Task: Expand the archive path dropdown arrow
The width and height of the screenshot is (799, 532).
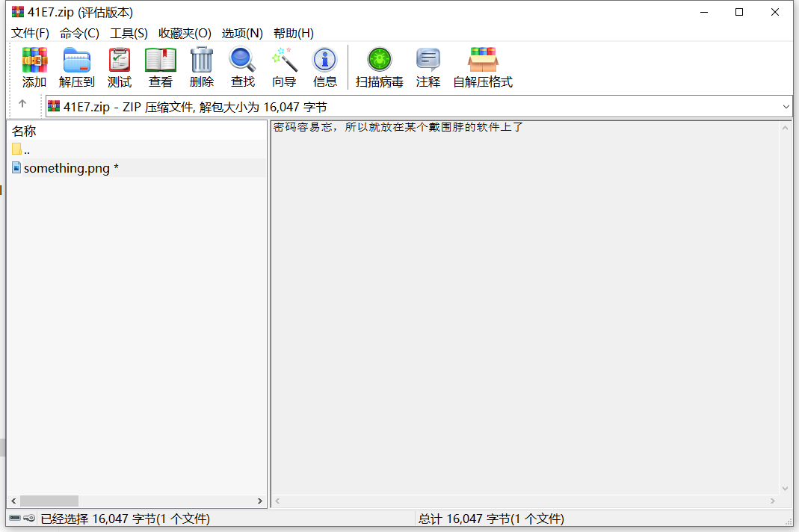Action: (x=786, y=107)
